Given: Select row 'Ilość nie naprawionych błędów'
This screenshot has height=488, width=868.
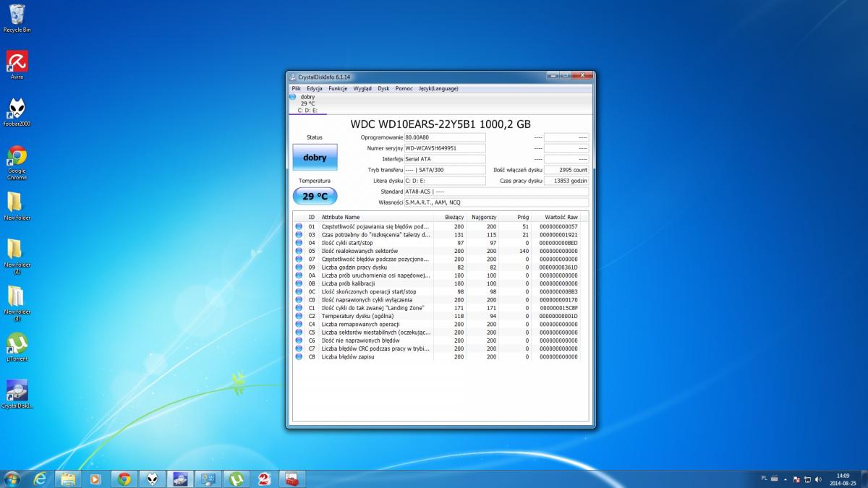Looking at the screenshot, I should pos(441,341).
